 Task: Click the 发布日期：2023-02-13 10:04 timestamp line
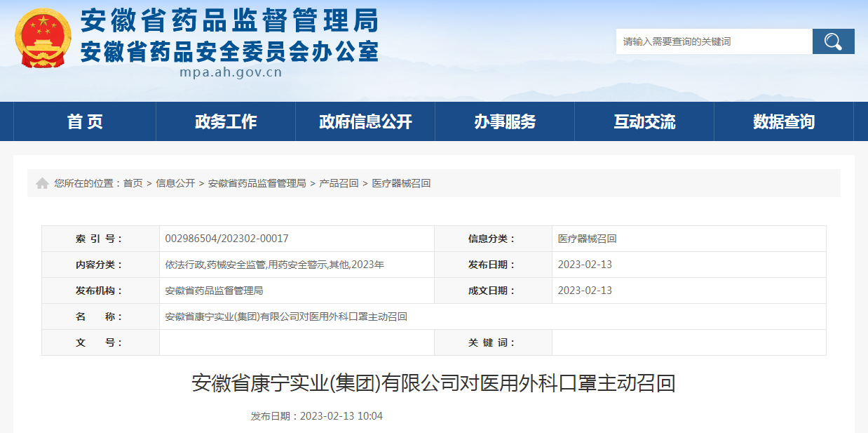pyautogui.click(x=317, y=416)
